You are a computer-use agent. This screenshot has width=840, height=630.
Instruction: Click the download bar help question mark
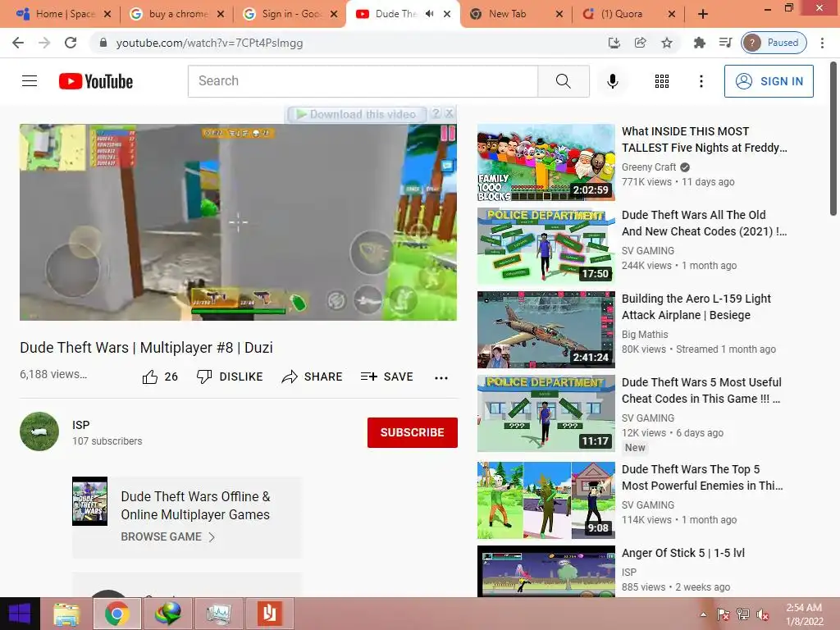[x=436, y=113]
